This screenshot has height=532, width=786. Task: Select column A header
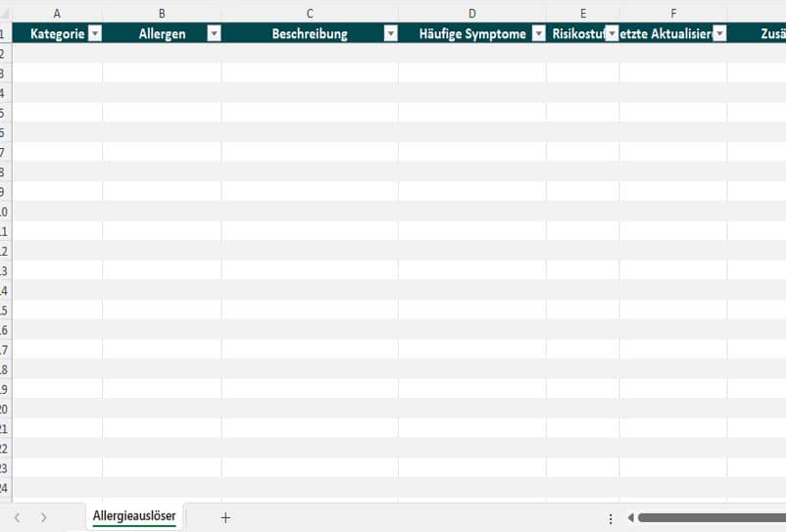pyautogui.click(x=56, y=13)
